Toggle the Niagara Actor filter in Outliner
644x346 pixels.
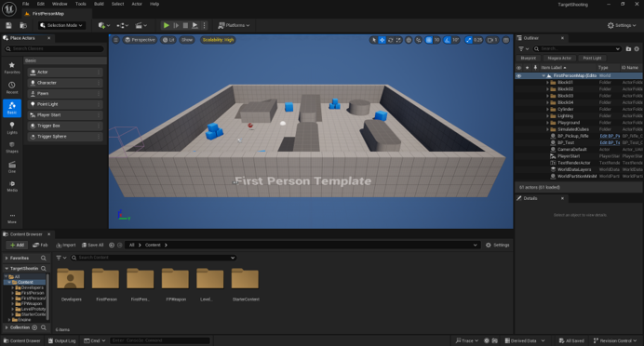coord(559,59)
